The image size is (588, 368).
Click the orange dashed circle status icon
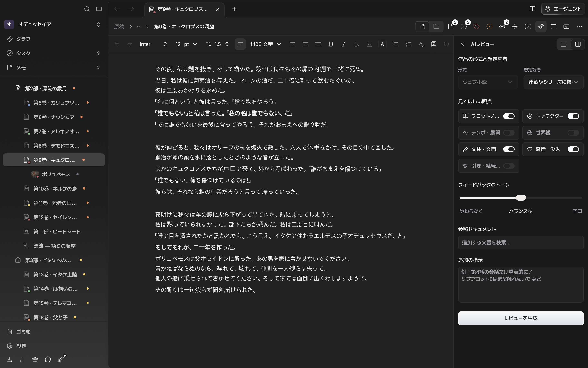489,27
